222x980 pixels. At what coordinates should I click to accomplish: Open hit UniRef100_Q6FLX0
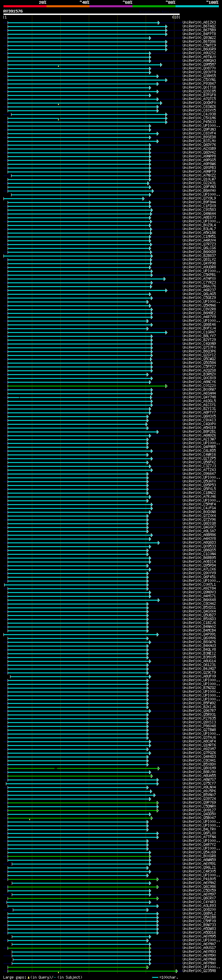point(199,833)
